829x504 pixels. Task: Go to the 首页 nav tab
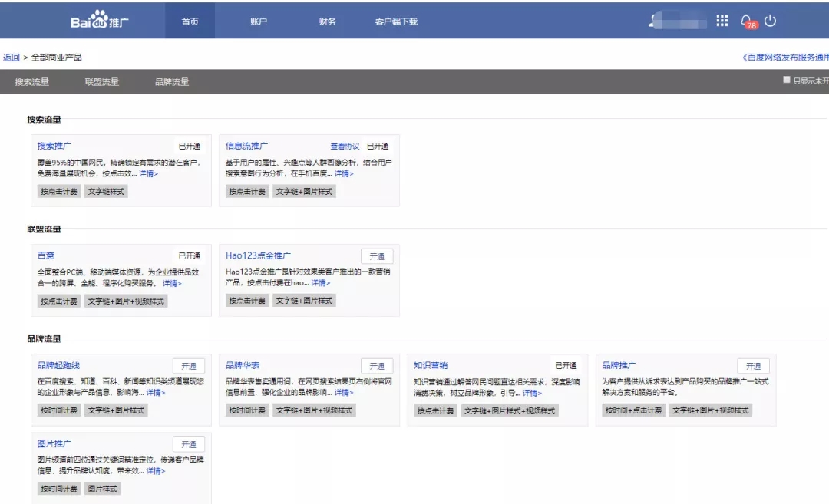[190, 21]
